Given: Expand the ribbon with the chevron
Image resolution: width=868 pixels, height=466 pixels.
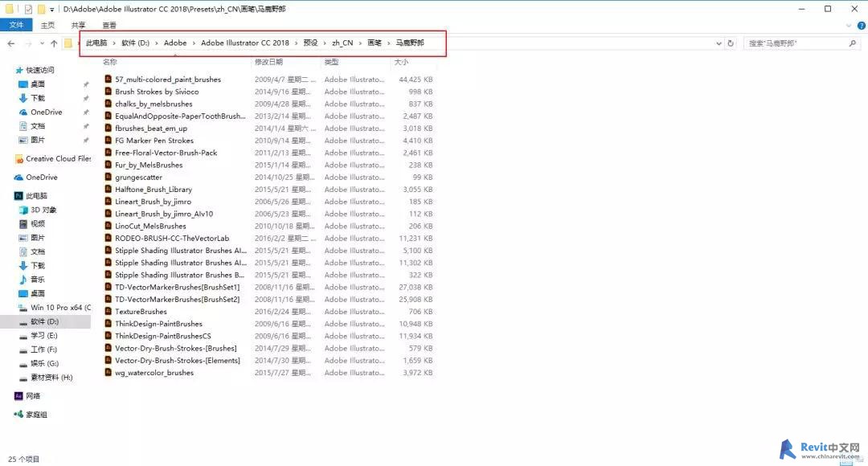Looking at the screenshot, I should [849, 26].
